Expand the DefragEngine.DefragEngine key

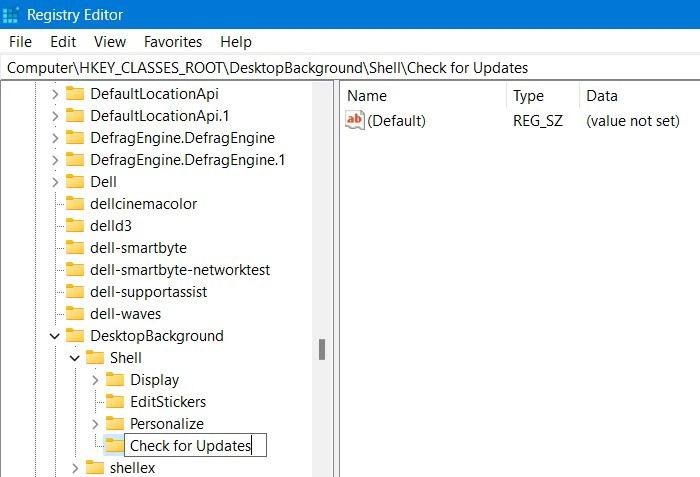(x=55, y=138)
